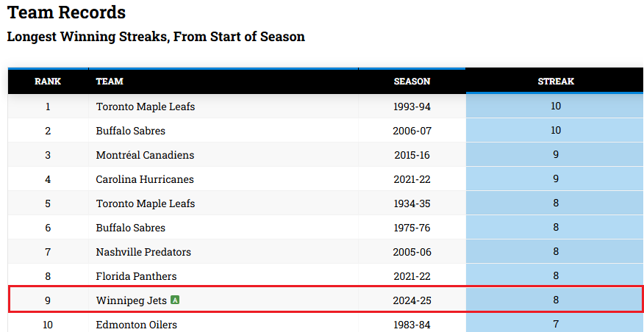Screen dimensions: 644x332
Task: Select the Winnipeg Jets team name
Action: pyautogui.click(x=132, y=300)
